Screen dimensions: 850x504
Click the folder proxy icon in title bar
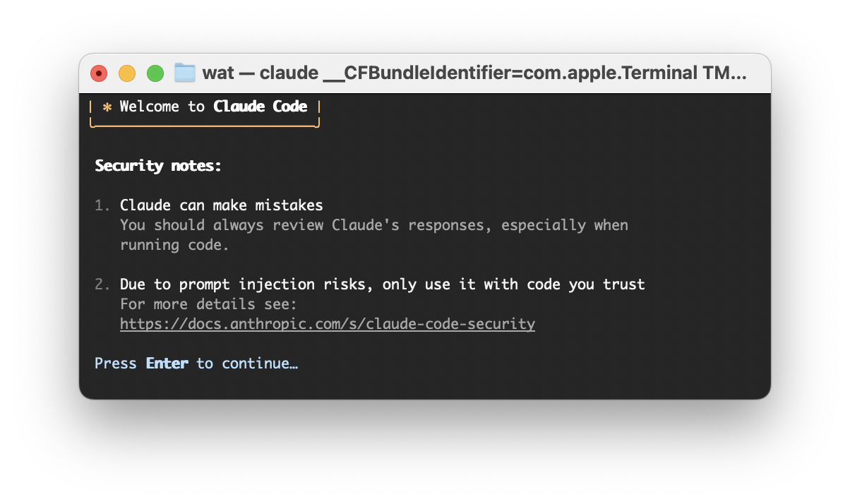185,73
